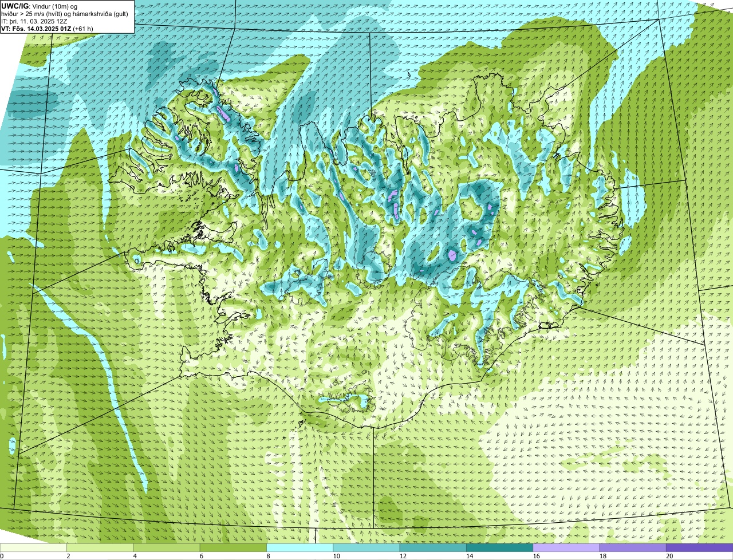
Task: Click the 8–10 m/s light cyan swatch
Action: point(299,547)
